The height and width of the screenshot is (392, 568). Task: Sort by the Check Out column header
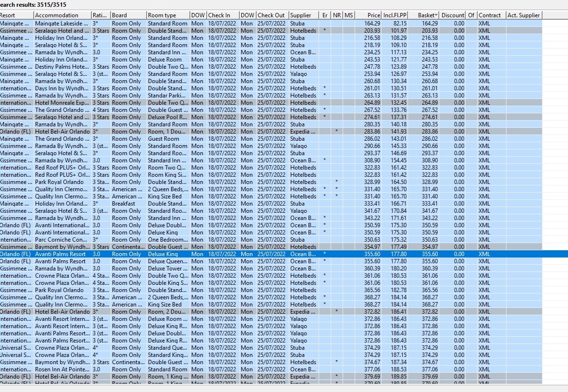tap(272, 15)
